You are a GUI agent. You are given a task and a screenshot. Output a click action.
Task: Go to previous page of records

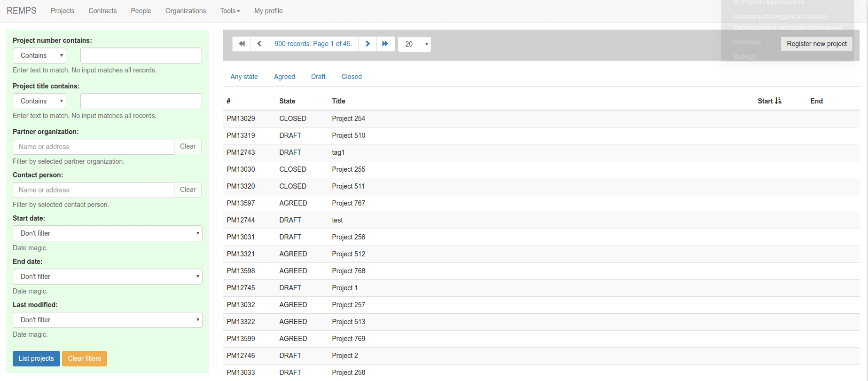click(259, 44)
